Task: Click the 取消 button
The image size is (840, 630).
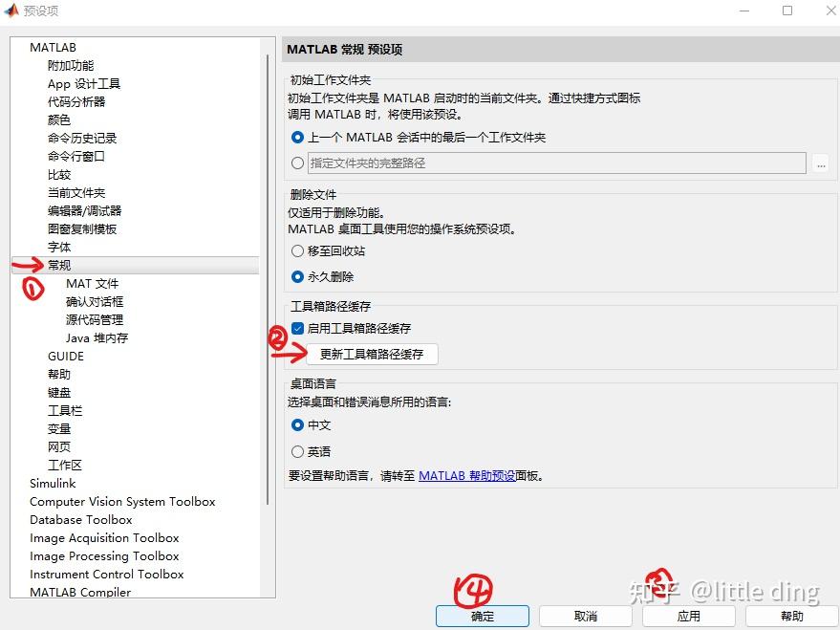Action: coord(584,616)
